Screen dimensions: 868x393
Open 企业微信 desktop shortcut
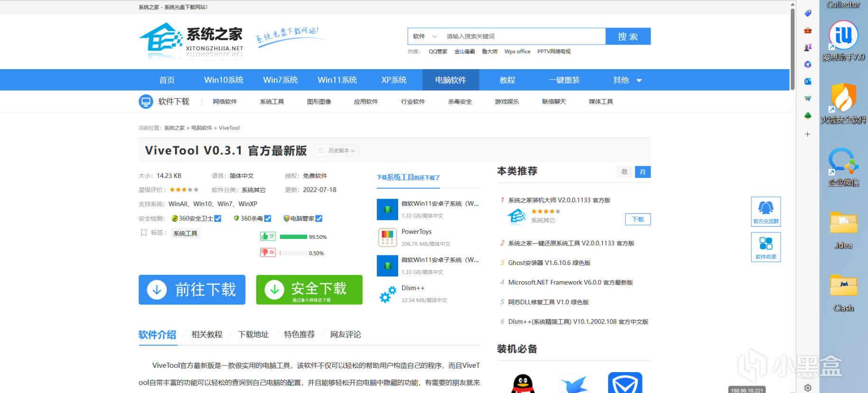pyautogui.click(x=843, y=167)
